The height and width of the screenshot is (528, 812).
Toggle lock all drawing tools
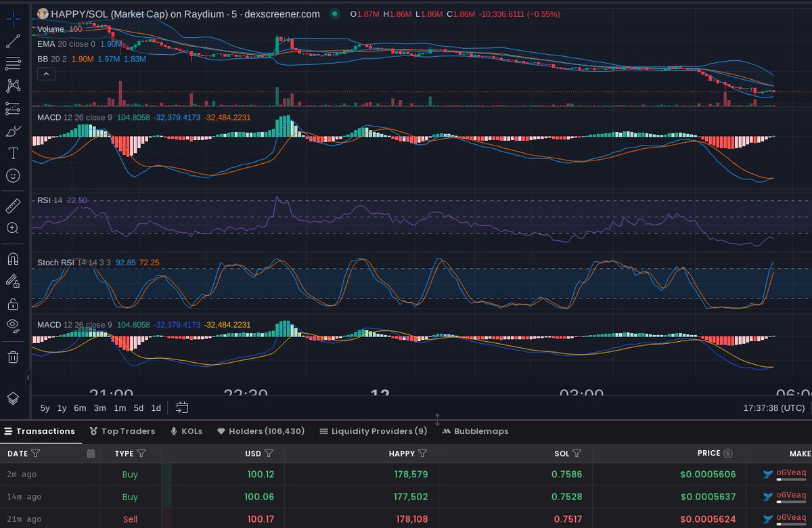13,303
